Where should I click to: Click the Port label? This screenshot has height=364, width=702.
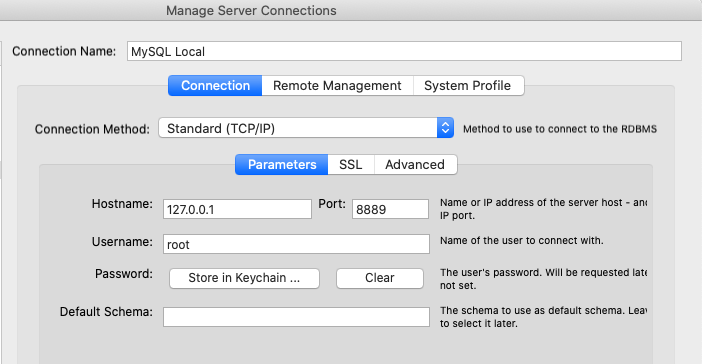point(332,204)
